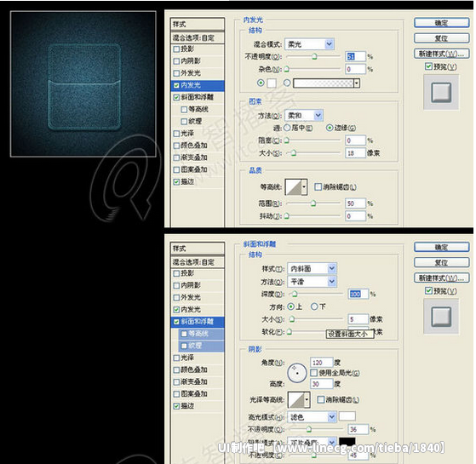The height and width of the screenshot is (464, 476).
Task: Toggle 预览 checkbox in lower dialog
Action: point(428,290)
